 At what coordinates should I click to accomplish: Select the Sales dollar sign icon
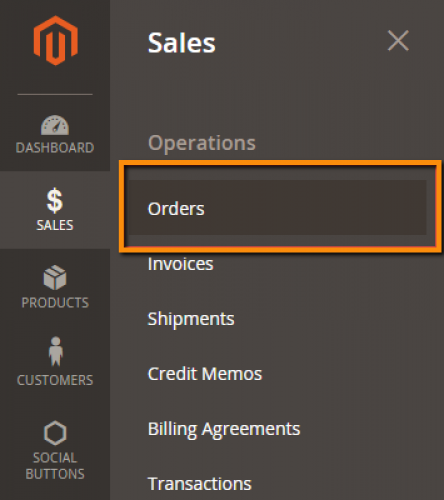tap(55, 201)
